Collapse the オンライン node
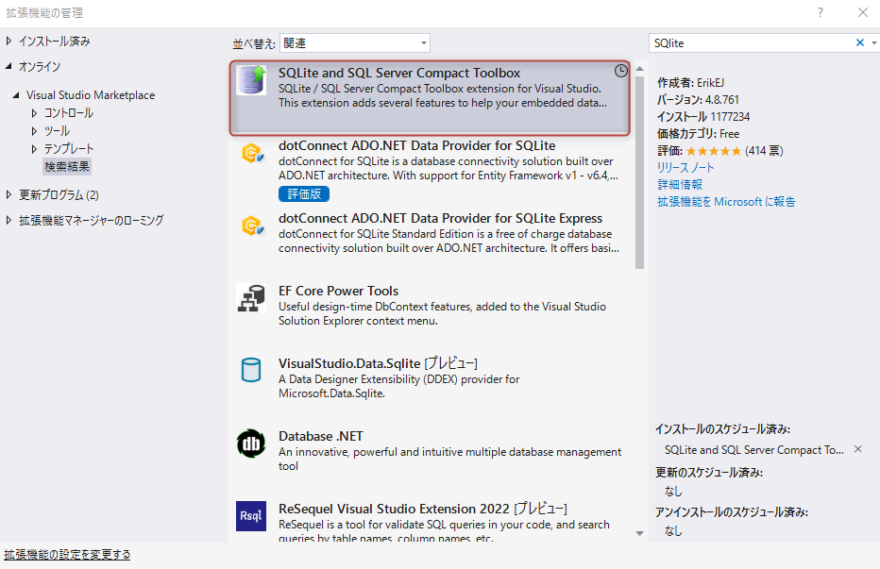Image resolution: width=880 pixels, height=569 pixels. pos(8,66)
